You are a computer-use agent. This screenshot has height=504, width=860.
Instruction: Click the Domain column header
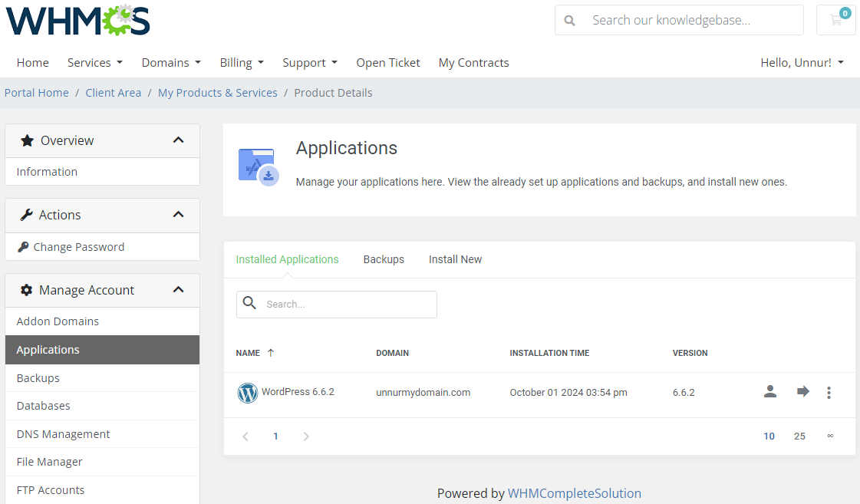tap(392, 353)
